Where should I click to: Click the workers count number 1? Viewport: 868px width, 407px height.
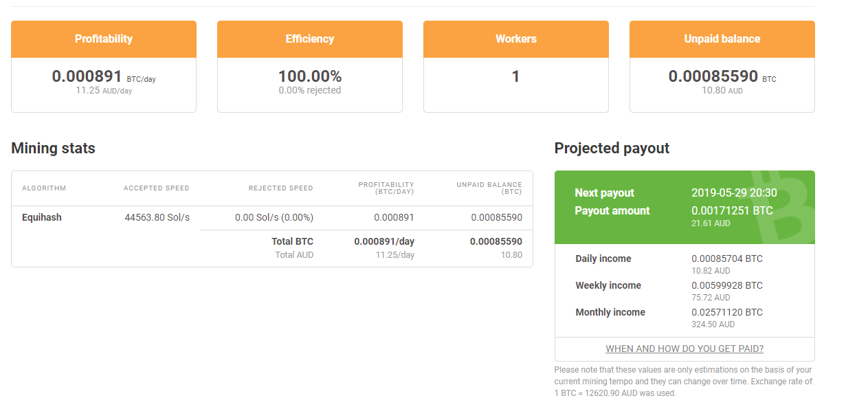(516, 76)
